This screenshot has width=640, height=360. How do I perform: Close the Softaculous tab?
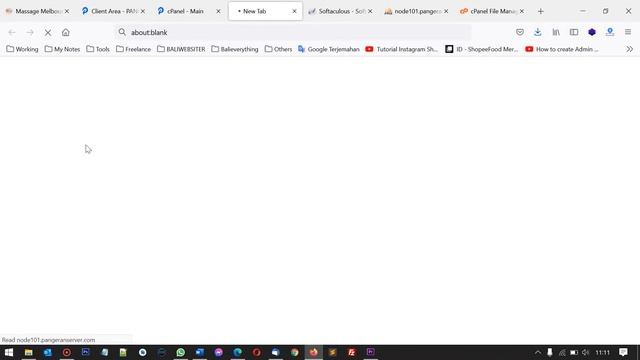pos(370,11)
